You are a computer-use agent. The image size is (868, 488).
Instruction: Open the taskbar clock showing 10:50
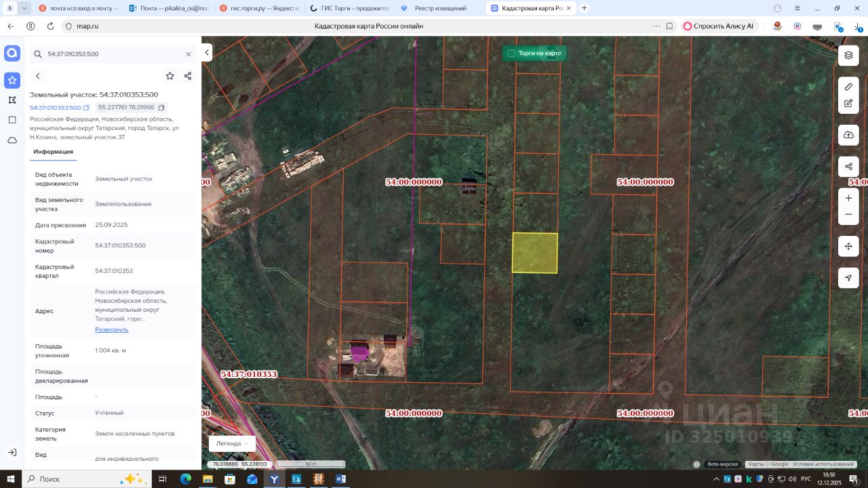pos(829,479)
